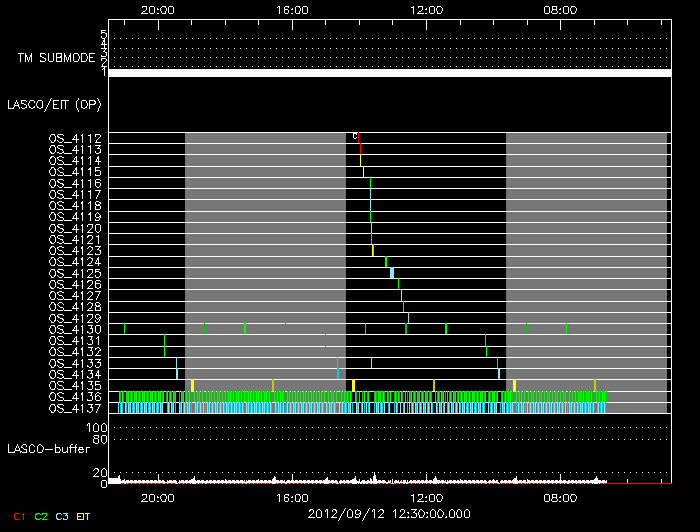The width and height of the screenshot is (700, 532).
Task: Select the OS_4116 row label
Action: [75, 183]
